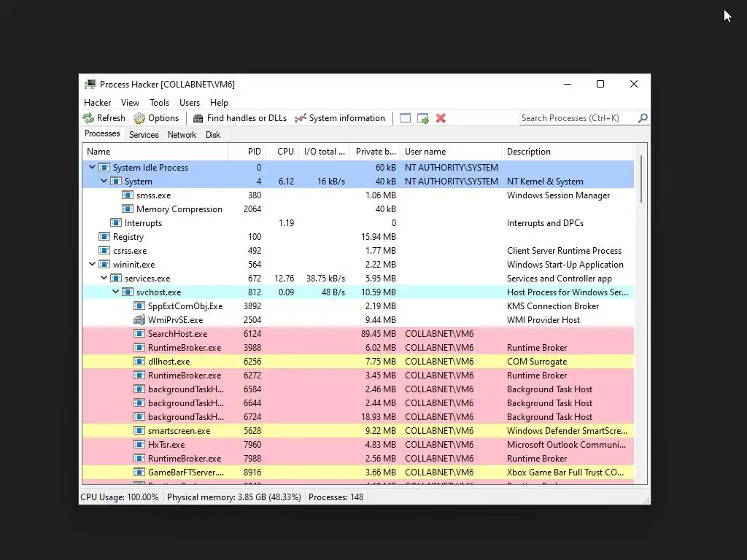
Task: Switch to the Network tab
Action: 182,135
